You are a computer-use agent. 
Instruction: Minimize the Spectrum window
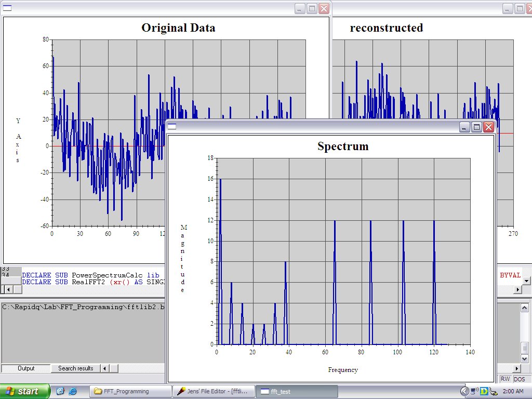[465, 127]
